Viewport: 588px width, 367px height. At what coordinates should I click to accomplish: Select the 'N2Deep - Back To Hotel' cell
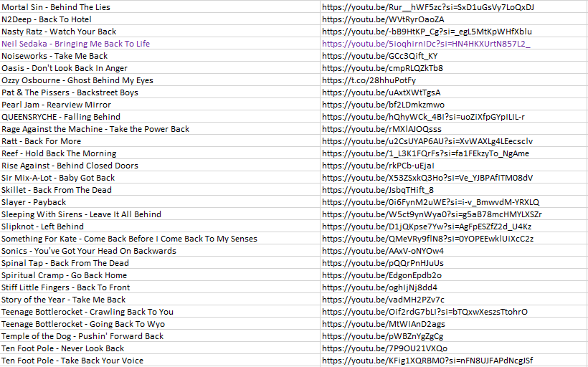[x=160, y=19]
